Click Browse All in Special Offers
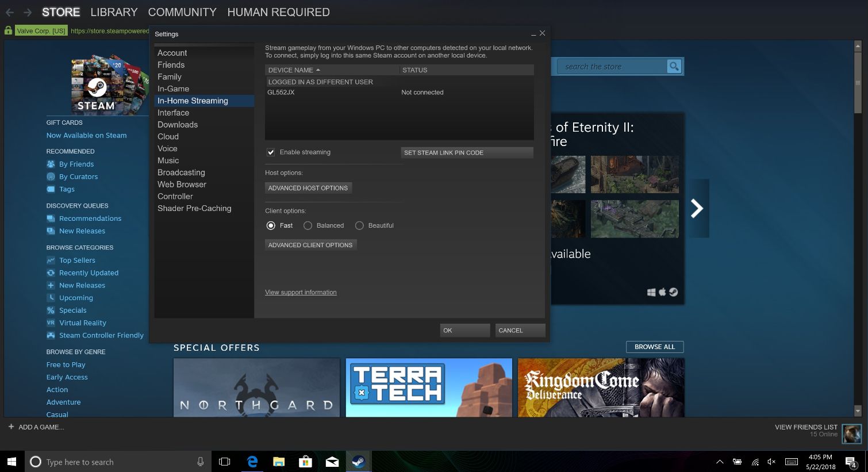868x472 pixels. tap(655, 347)
